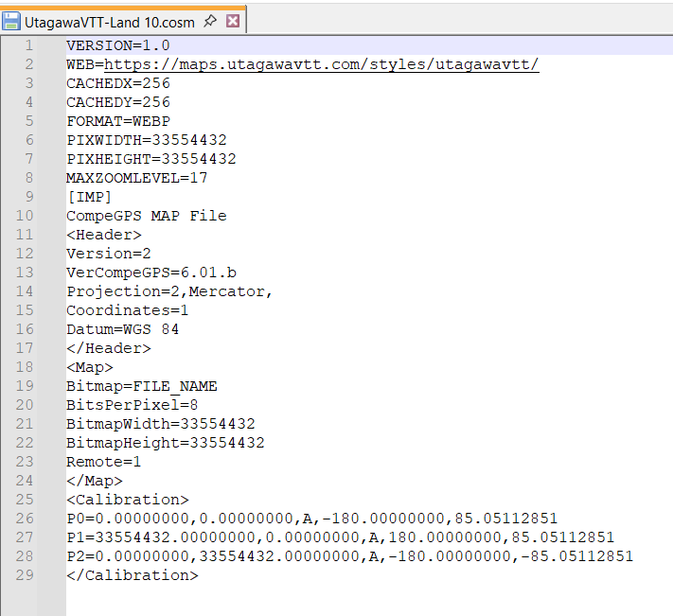Screen dimensions: 673x616
Task: Click the BitsPerPixel=8 line
Action: coord(133,405)
